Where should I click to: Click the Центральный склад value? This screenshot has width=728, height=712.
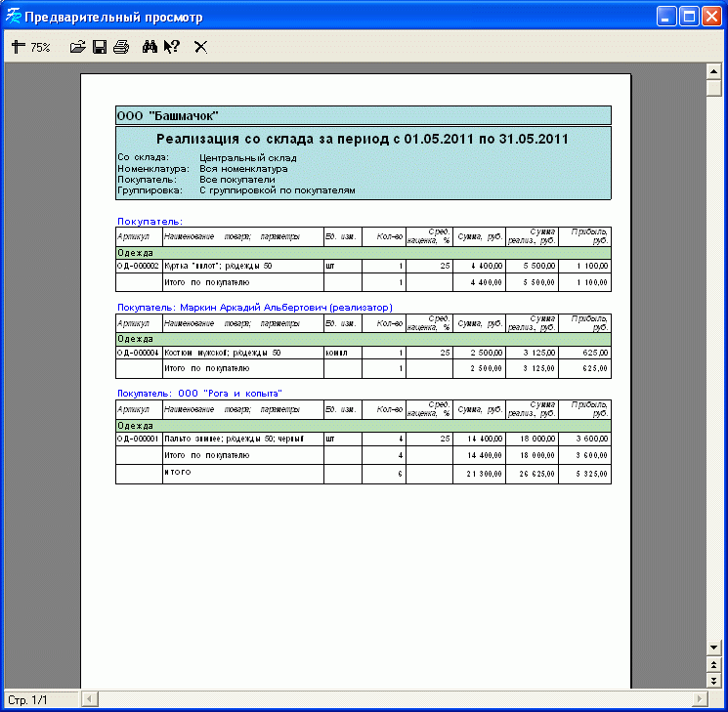pyautogui.click(x=248, y=158)
